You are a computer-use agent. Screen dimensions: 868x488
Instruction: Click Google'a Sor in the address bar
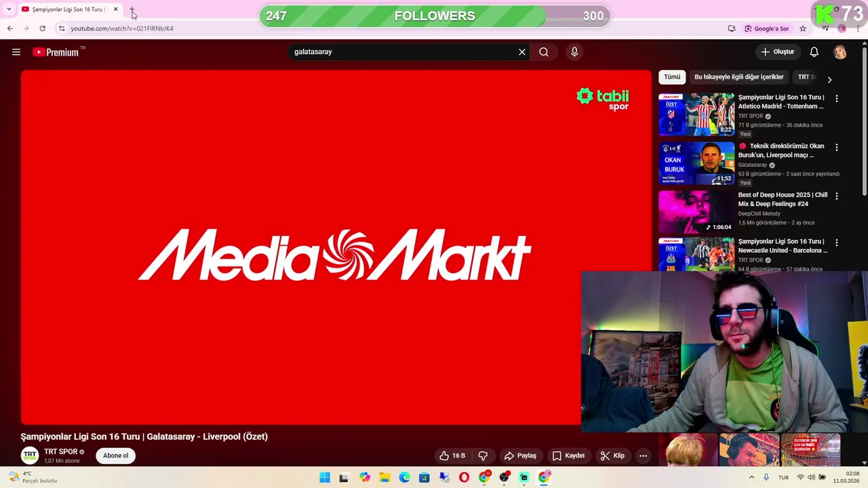pos(767,28)
